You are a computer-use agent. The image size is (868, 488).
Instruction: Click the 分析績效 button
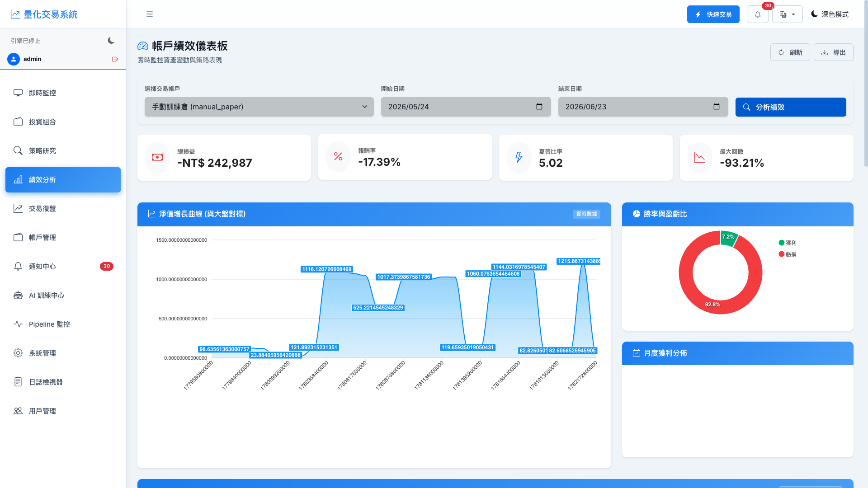[x=791, y=107]
